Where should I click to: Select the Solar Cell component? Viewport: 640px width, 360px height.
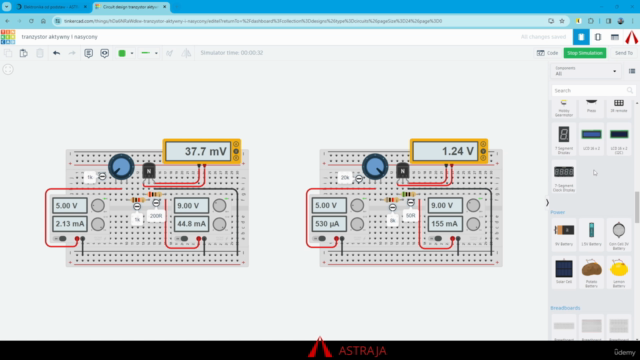coord(564,271)
